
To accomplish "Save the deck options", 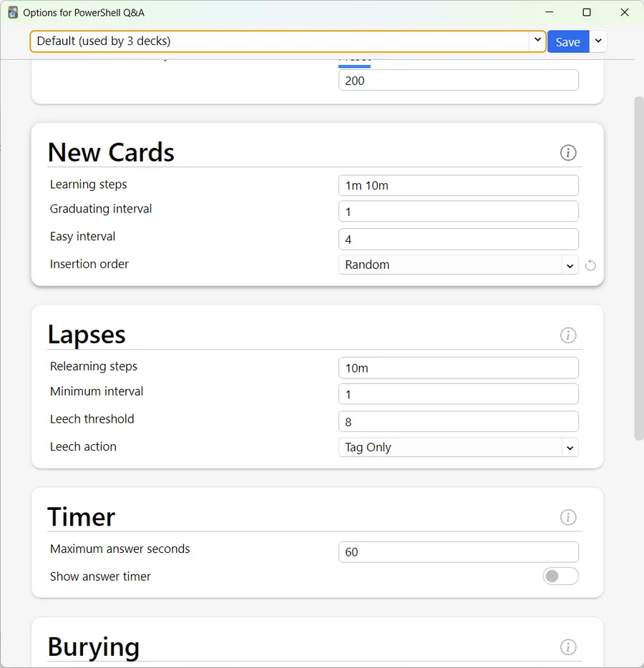I will coord(567,41).
